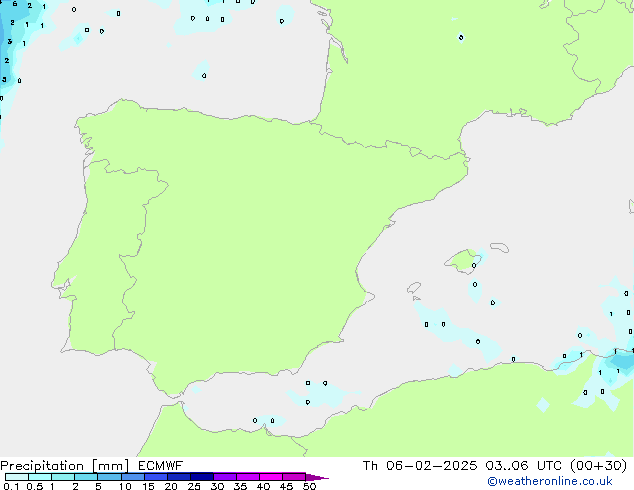634x490 pixels.
Task: Select the 5–10 mm legend color box
Action: pos(109,477)
